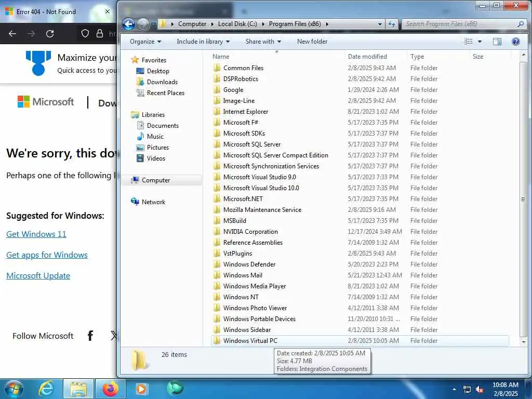Select Downloads under Favorites
The height and width of the screenshot is (399, 532).
(x=162, y=82)
